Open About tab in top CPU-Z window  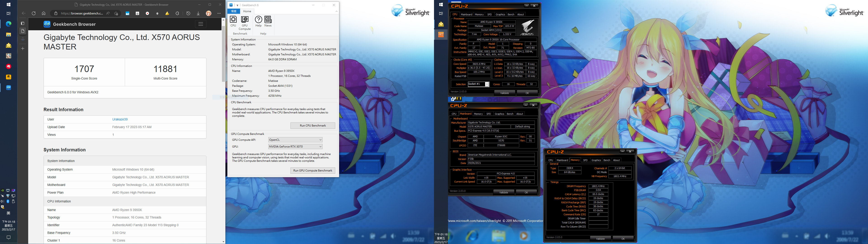[x=521, y=14]
